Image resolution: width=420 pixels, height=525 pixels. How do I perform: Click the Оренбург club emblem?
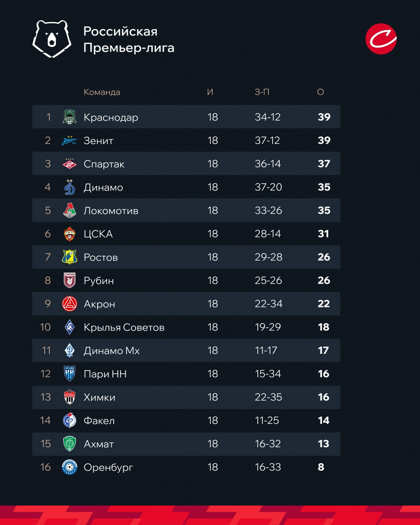pos(70,467)
